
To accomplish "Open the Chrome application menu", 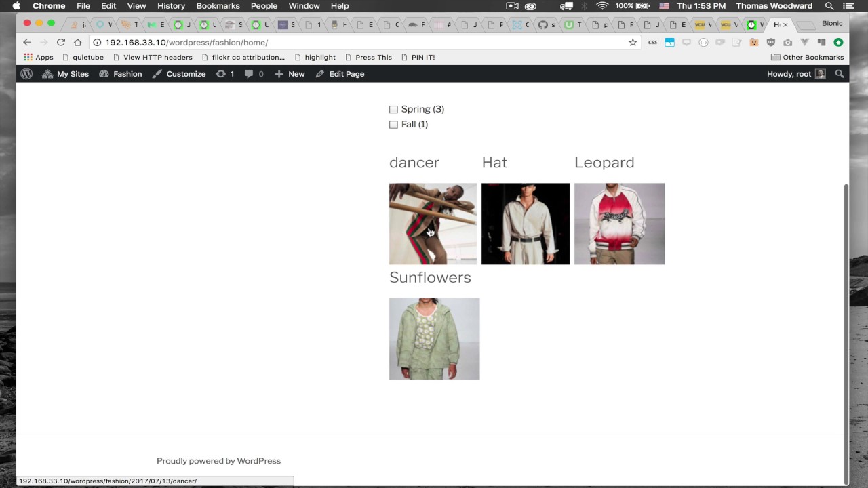I will coord(49,6).
